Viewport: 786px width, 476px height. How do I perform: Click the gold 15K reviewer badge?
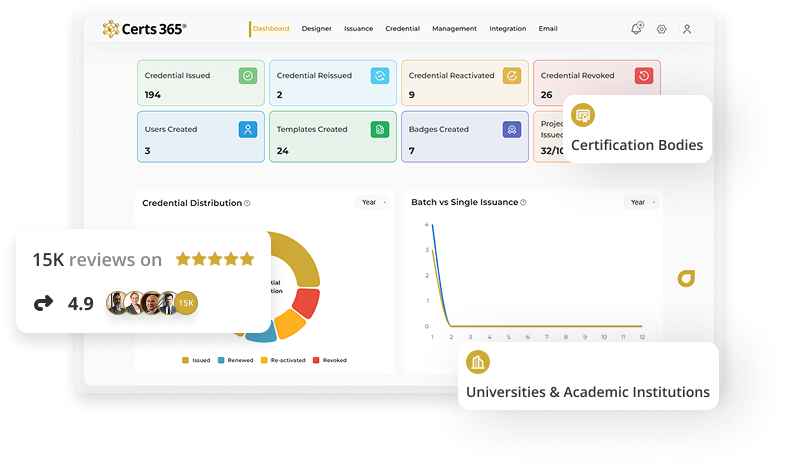tap(186, 303)
